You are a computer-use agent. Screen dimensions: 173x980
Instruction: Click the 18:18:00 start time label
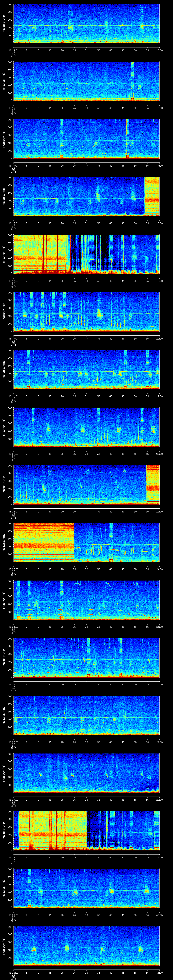pos(13,281)
